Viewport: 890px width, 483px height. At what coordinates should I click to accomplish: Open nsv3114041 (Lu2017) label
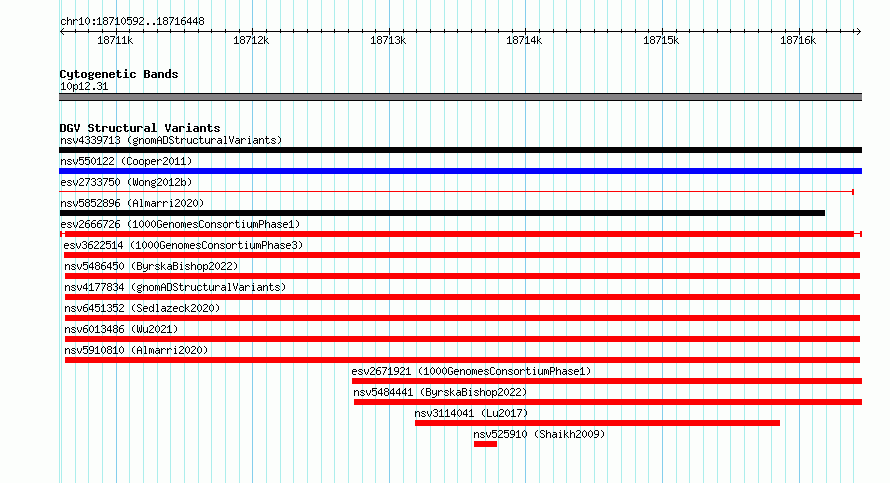point(471,413)
